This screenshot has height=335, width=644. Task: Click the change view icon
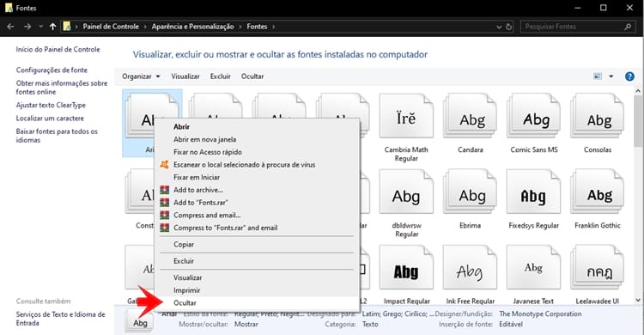click(x=598, y=76)
